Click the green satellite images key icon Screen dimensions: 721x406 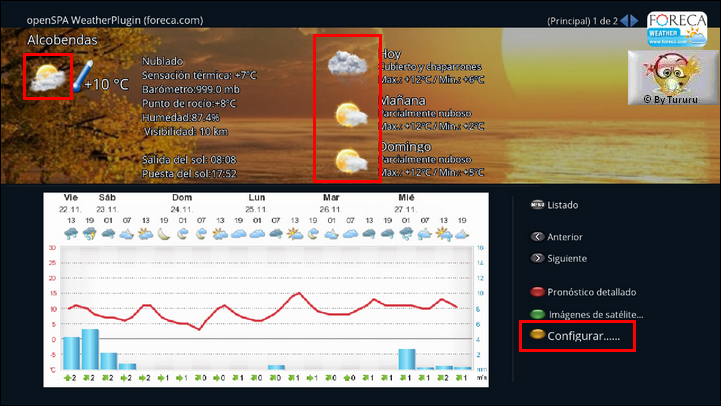(537, 314)
